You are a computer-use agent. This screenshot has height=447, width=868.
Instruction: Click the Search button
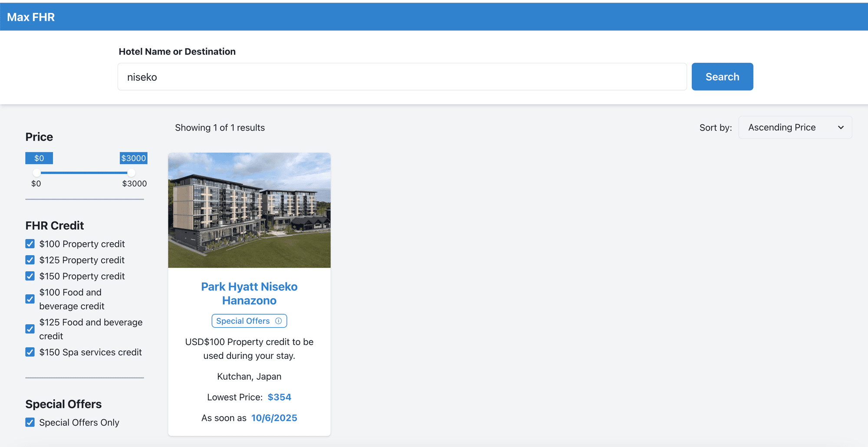(722, 77)
